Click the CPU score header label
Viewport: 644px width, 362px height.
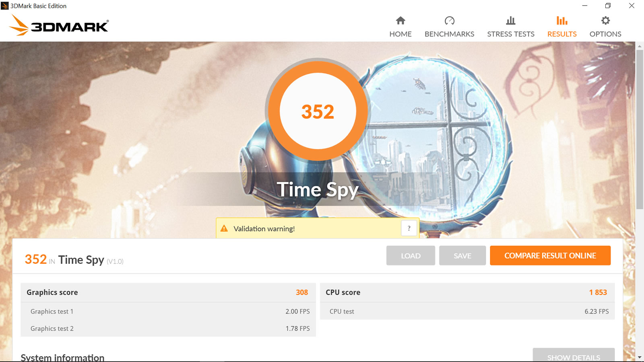343,292
